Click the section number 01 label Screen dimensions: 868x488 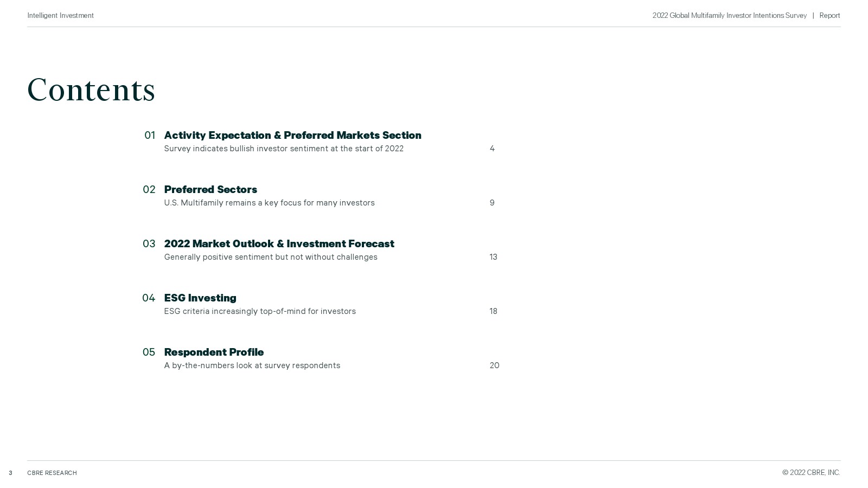(x=150, y=135)
